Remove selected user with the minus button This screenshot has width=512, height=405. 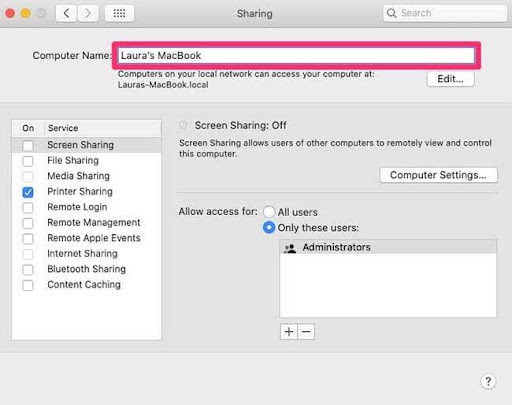[306, 332]
